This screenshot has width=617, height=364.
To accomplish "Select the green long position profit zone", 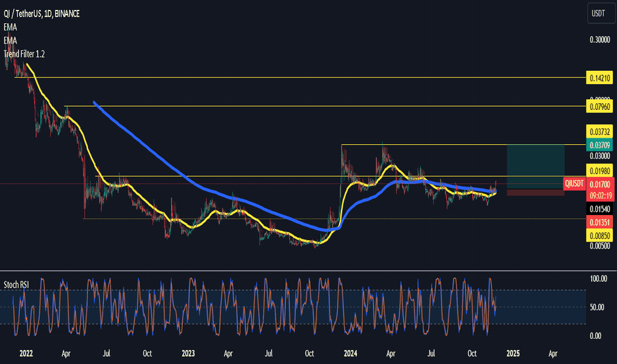I will click(536, 167).
